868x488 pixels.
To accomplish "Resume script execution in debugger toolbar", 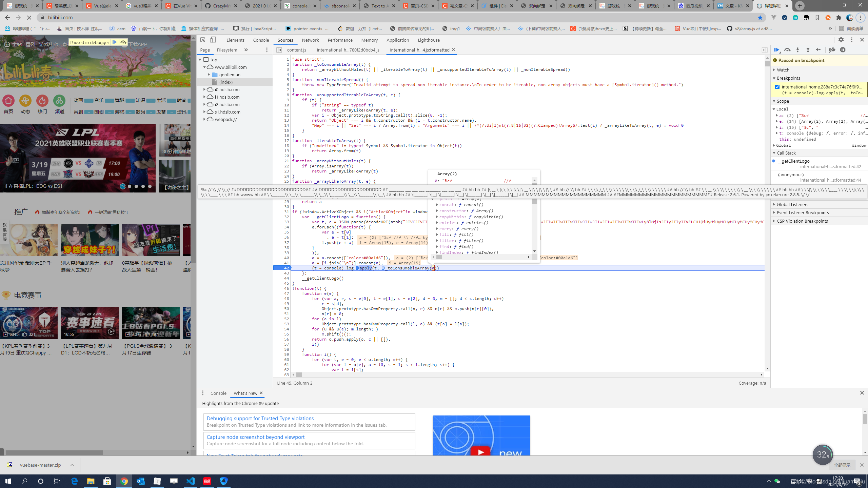I will [x=776, y=50].
